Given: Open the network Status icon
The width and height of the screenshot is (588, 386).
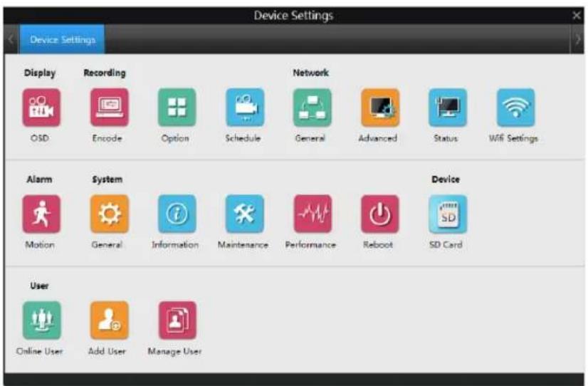Looking at the screenshot, I should [x=448, y=108].
